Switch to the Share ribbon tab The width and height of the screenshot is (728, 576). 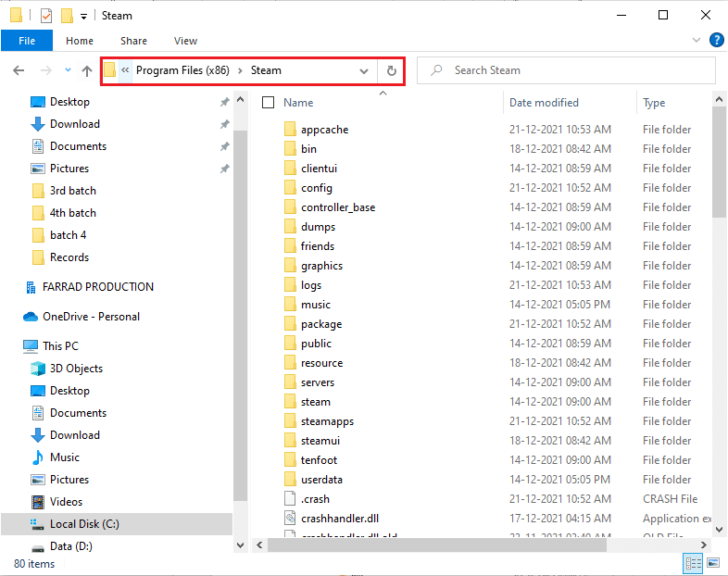(133, 41)
